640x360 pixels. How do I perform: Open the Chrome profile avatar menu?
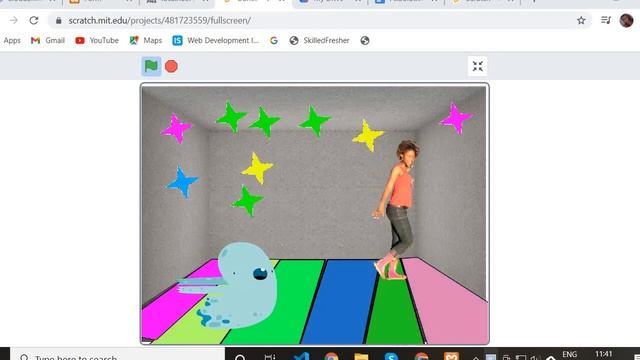627,20
